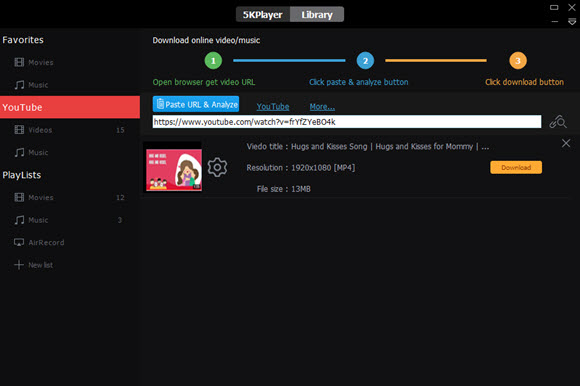
Task: Click the step 1 green circle
Action: click(213, 61)
